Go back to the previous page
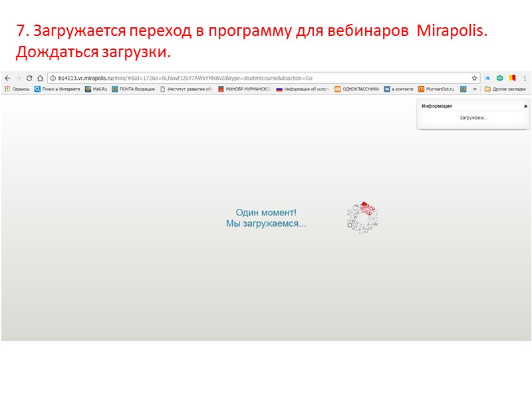The image size is (532, 399). click(7, 78)
